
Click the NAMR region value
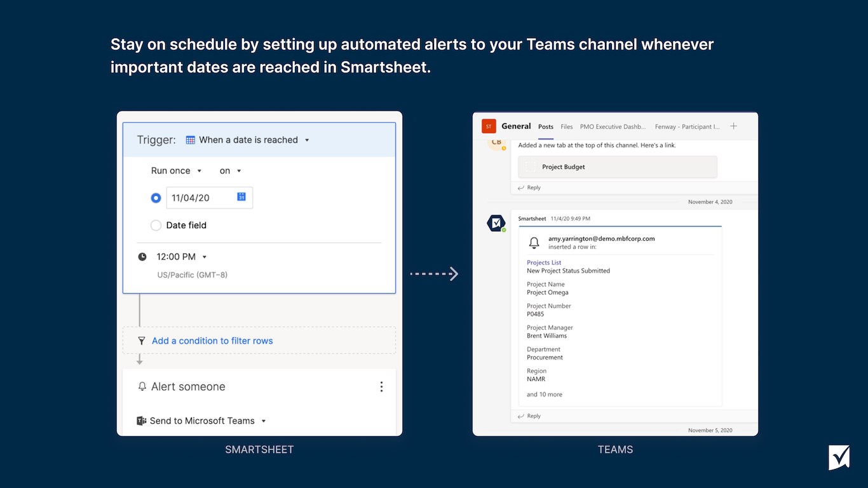tap(536, 379)
